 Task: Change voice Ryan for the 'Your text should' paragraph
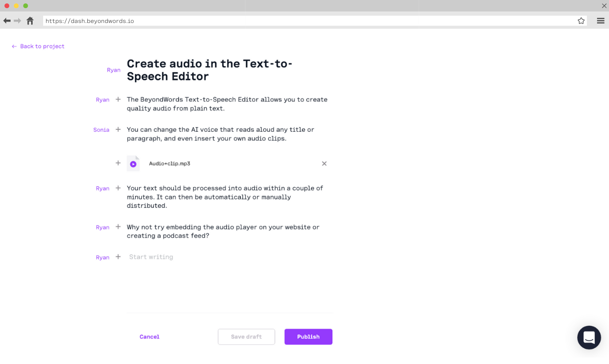click(x=103, y=188)
